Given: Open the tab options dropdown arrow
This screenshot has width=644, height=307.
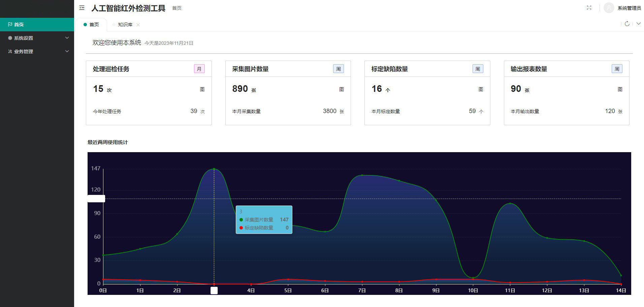Looking at the screenshot, I should click(639, 24).
